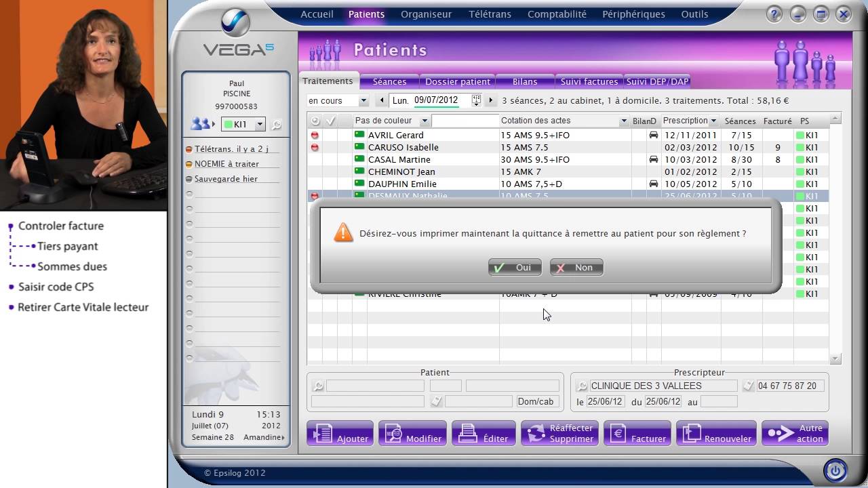Open the Télétrans menu
868x488 pixels.
490,14
